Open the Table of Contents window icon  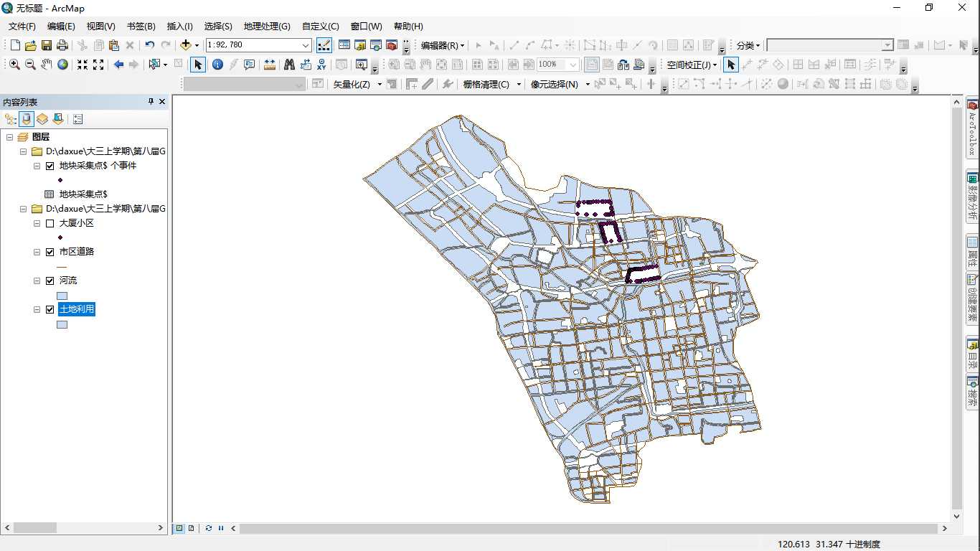[344, 45]
